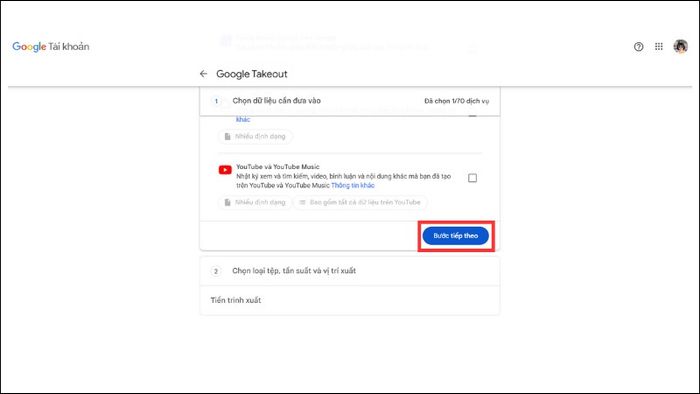Click the Nhiều định dạng chip above YouTube
Viewport: 700px width, 394px height.
255,136
